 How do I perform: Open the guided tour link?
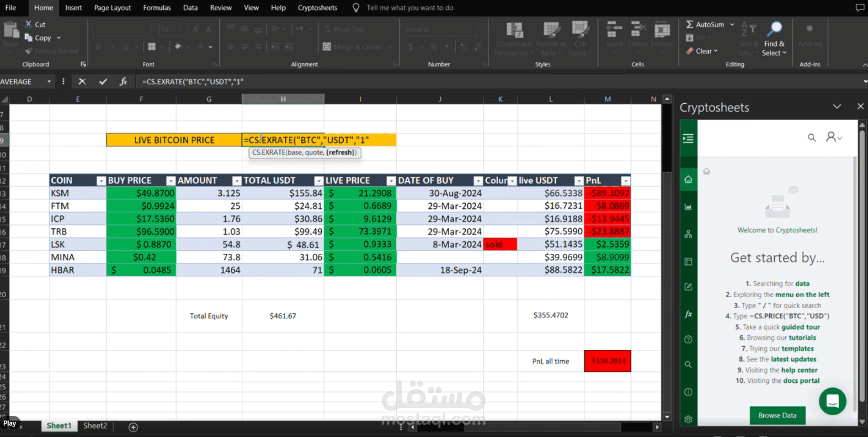pos(800,327)
